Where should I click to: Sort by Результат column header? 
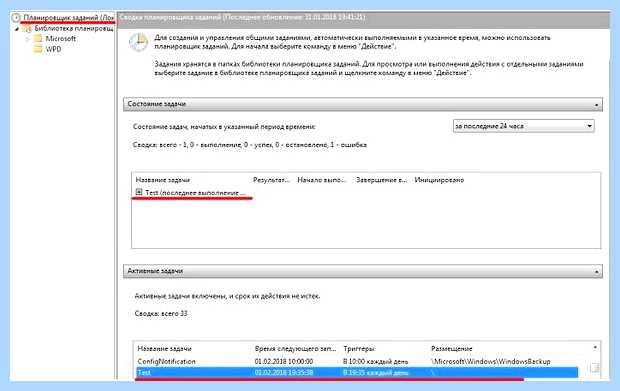pos(271,180)
